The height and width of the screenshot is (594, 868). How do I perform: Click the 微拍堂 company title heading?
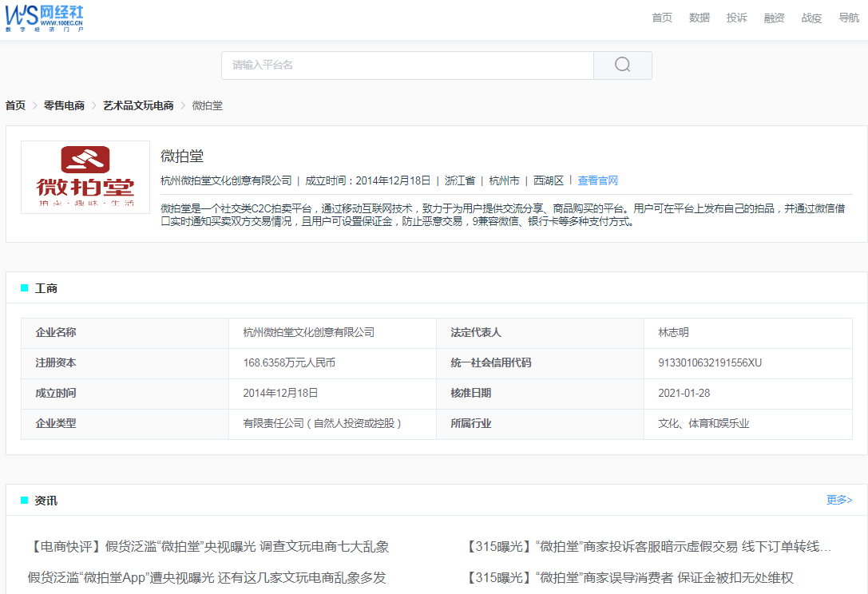point(182,156)
